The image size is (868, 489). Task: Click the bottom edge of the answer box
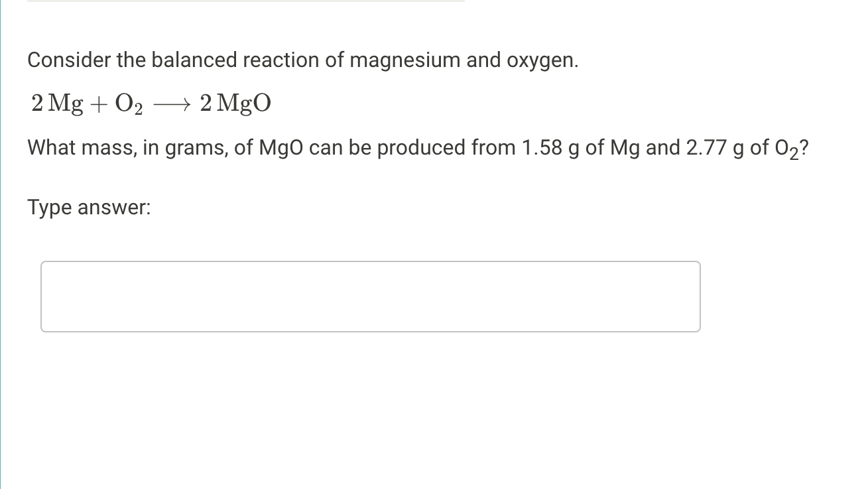point(371,330)
